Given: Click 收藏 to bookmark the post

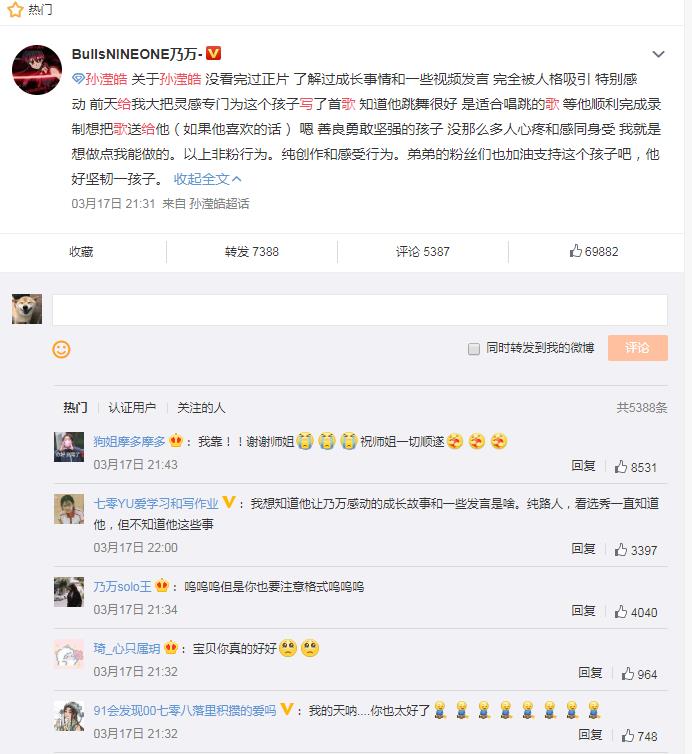Looking at the screenshot, I should coord(81,251).
